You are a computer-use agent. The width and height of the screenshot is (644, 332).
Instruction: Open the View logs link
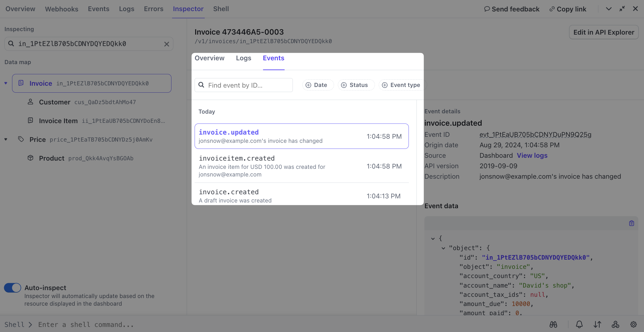532,156
